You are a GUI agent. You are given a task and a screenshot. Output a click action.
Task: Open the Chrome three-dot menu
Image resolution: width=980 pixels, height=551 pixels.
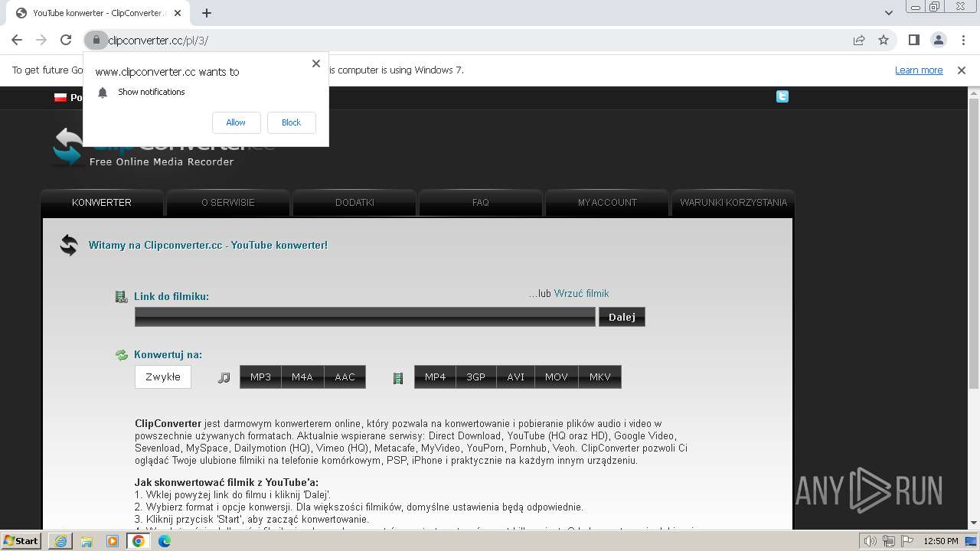[963, 41]
